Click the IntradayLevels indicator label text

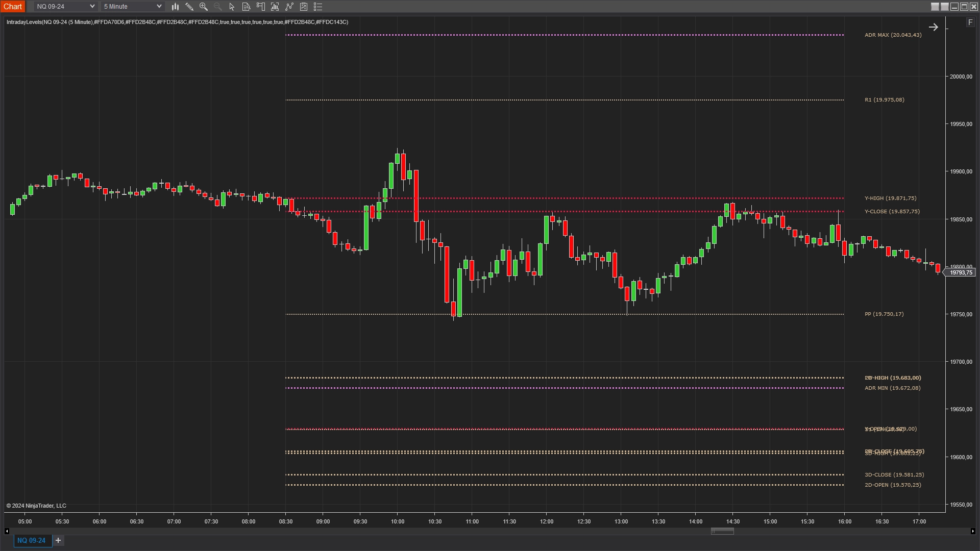pyautogui.click(x=177, y=22)
